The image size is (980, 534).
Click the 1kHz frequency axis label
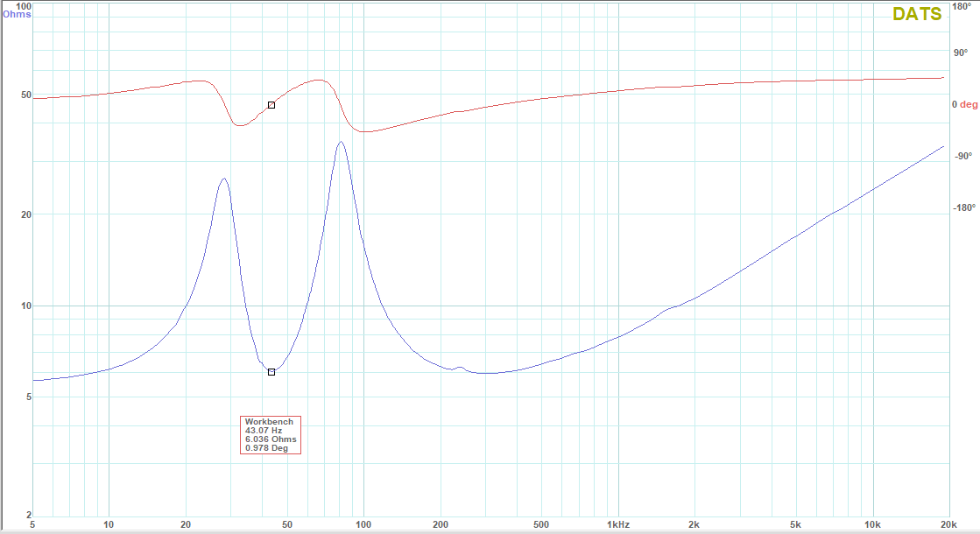click(617, 524)
